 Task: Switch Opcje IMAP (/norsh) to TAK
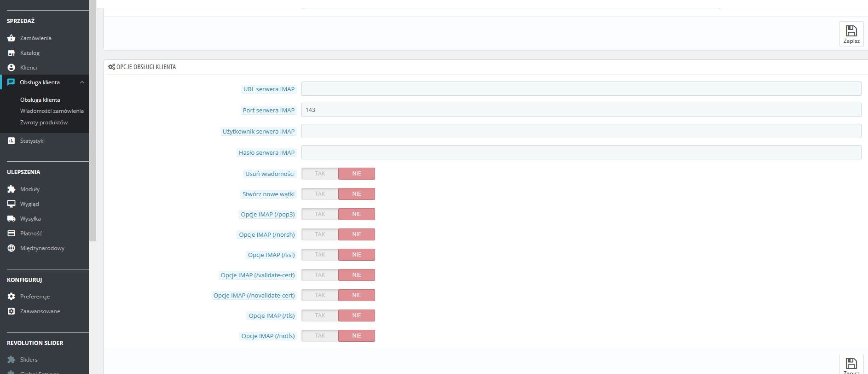pyautogui.click(x=320, y=234)
